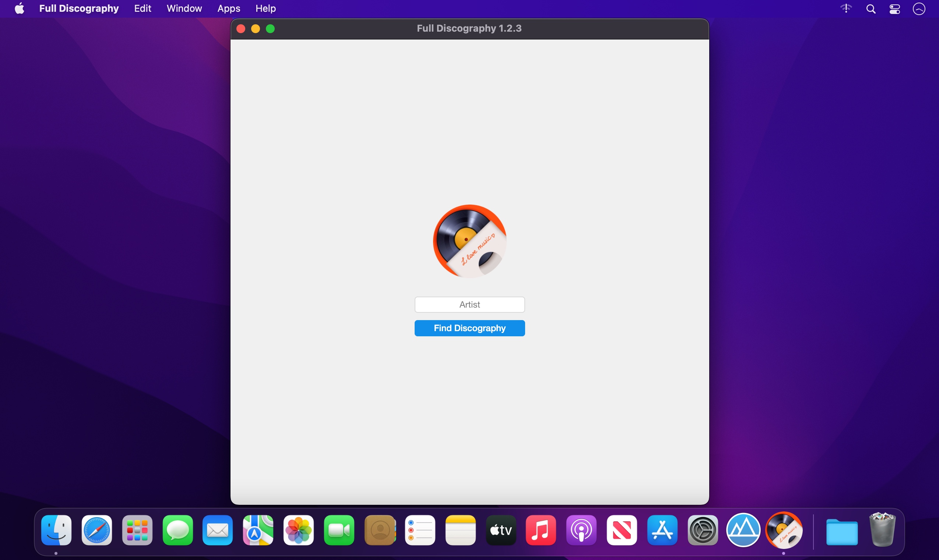Open the Apple menu
939x560 pixels.
pos(20,8)
